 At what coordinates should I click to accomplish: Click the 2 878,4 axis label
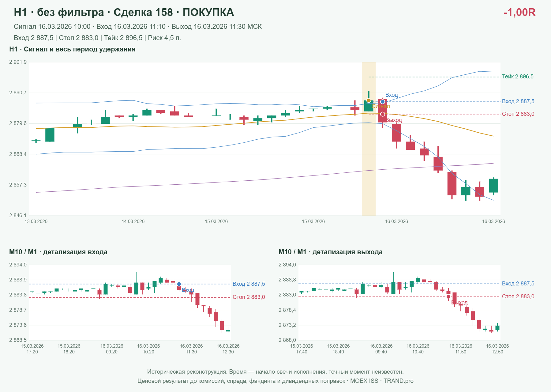(287, 310)
